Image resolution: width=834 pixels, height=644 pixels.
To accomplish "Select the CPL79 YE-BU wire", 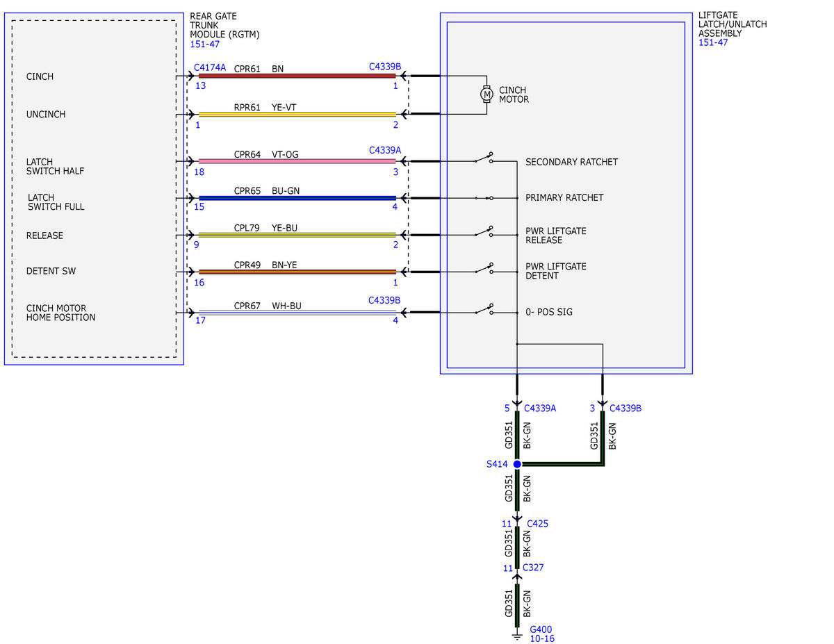I will 297,235.
